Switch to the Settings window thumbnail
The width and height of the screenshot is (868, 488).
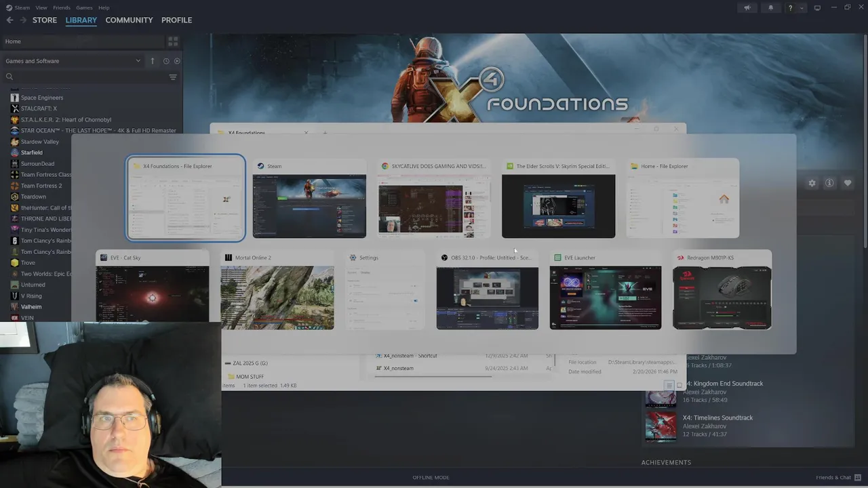click(x=385, y=290)
